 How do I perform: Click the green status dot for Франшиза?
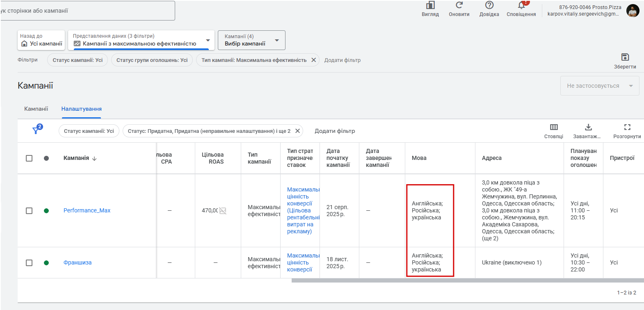[x=46, y=263]
